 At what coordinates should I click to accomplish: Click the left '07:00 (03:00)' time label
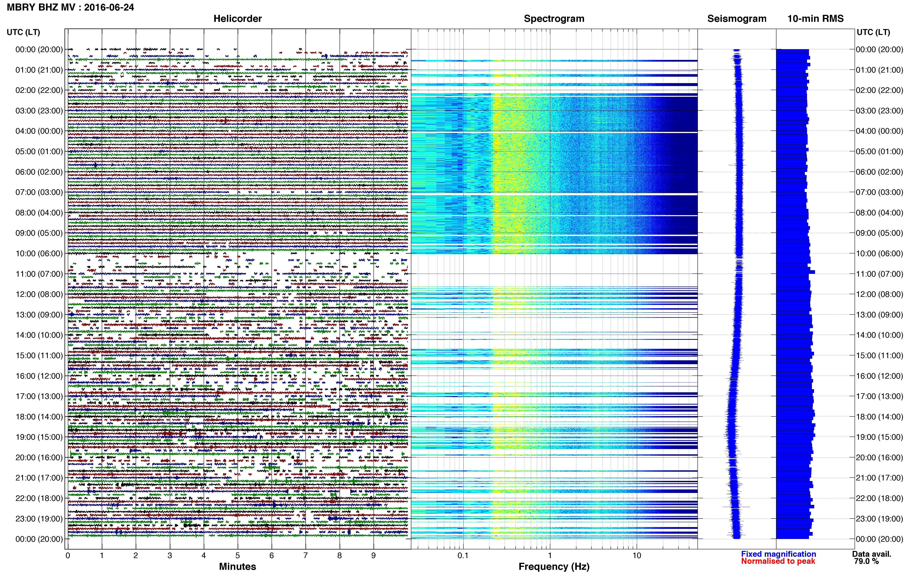click(x=39, y=192)
